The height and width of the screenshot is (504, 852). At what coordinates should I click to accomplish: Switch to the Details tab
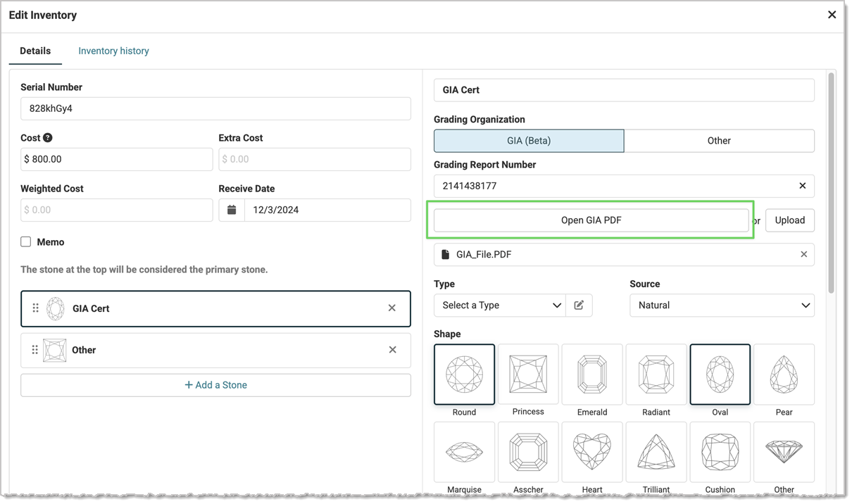click(x=35, y=51)
